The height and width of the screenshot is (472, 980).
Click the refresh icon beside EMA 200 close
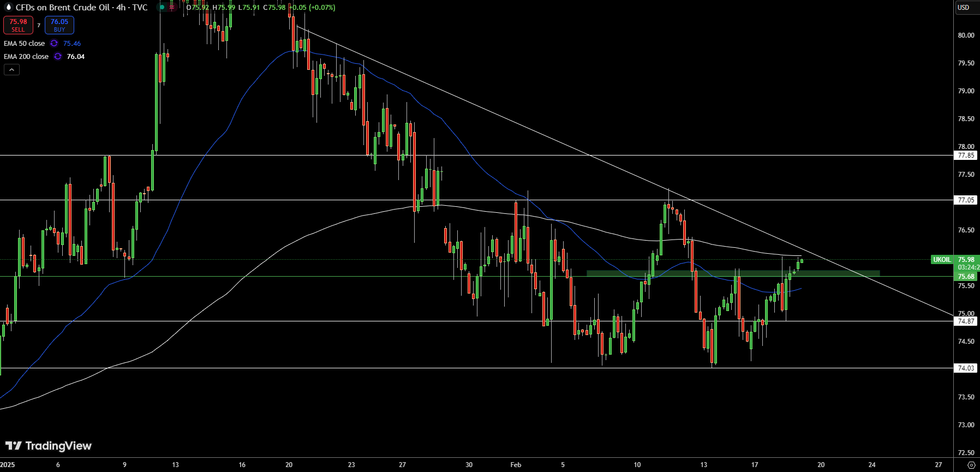tap(58, 56)
